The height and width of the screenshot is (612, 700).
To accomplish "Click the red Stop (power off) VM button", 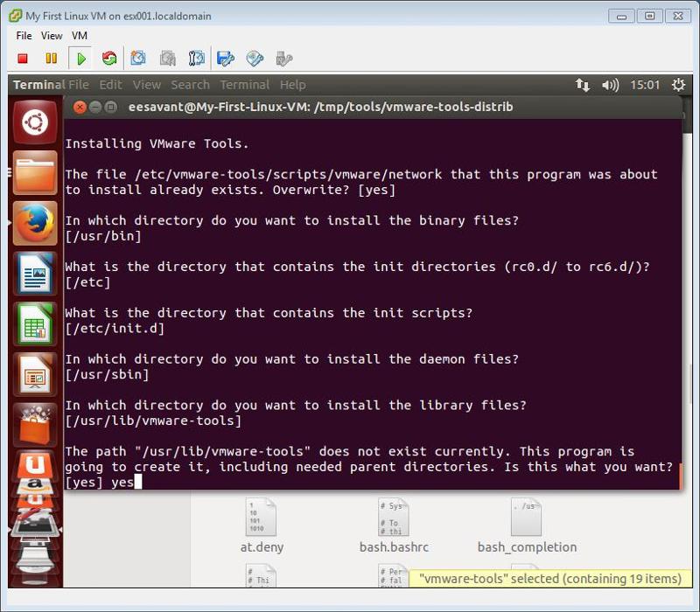I will coord(23,59).
